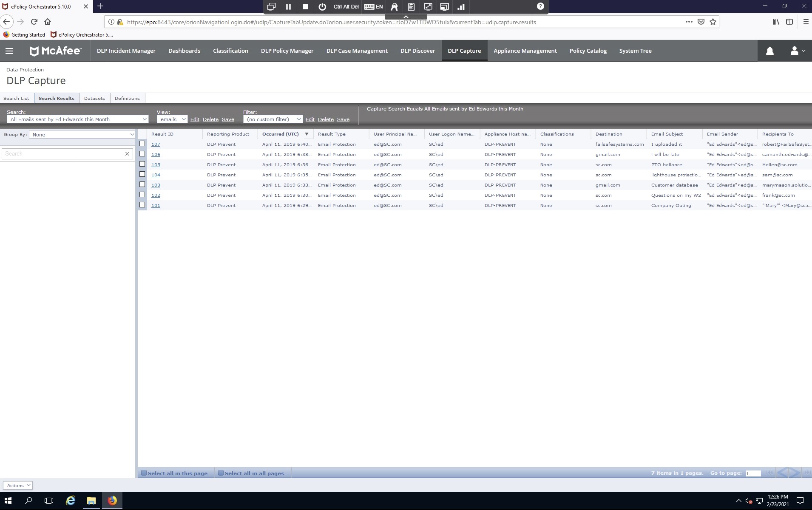Check Select all in all pages

coord(221,473)
